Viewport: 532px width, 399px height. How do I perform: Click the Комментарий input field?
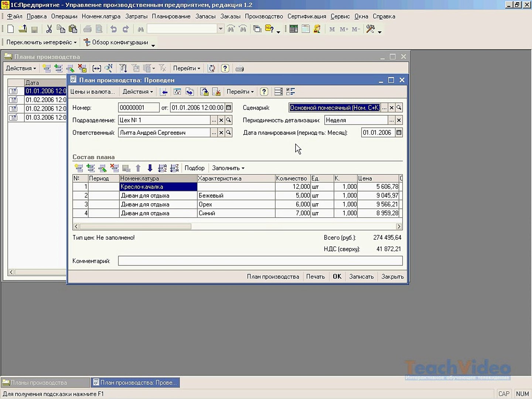click(260, 261)
